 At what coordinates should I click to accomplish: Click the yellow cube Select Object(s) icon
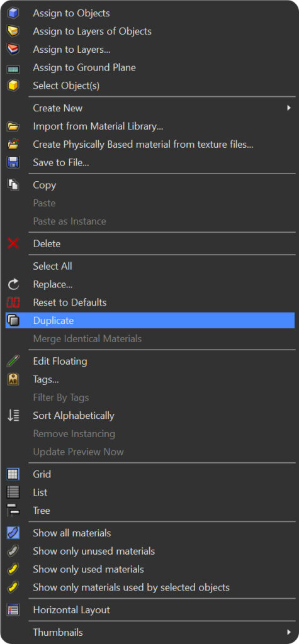[13, 86]
